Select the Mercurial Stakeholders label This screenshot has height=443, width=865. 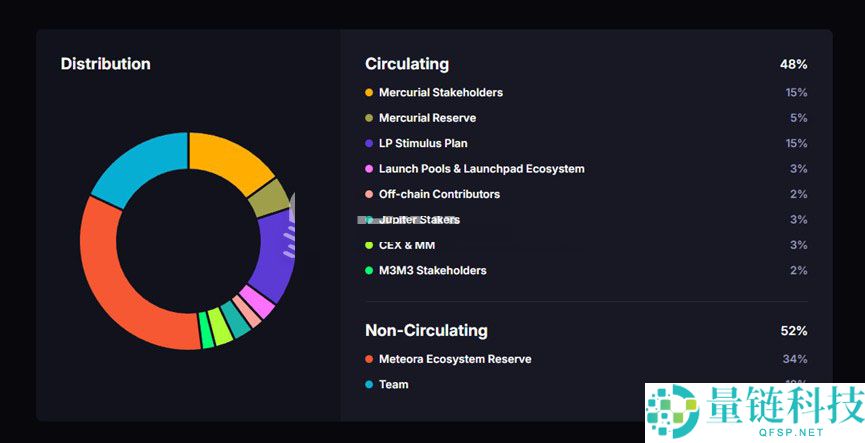(x=440, y=93)
